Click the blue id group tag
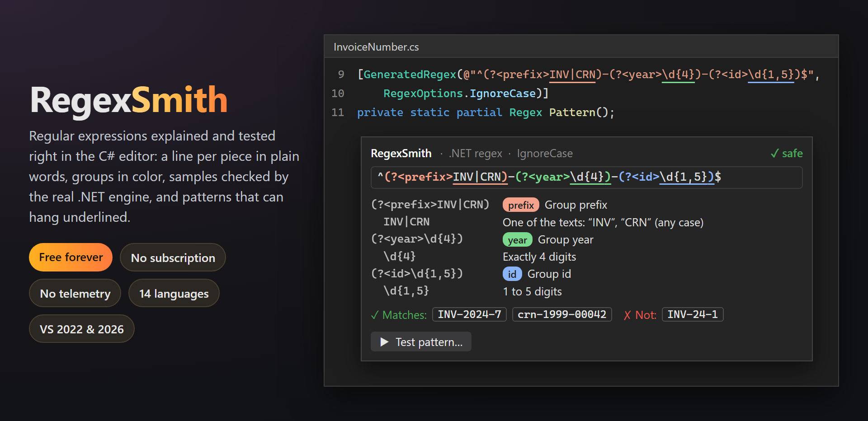The height and width of the screenshot is (421, 868). [x=512, y=274]
